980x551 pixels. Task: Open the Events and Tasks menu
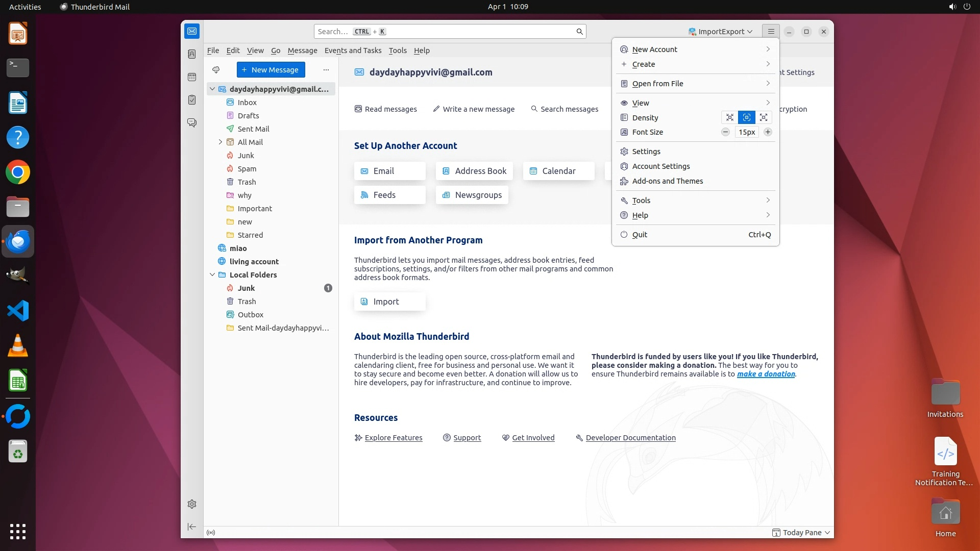[x=353, y=51]
